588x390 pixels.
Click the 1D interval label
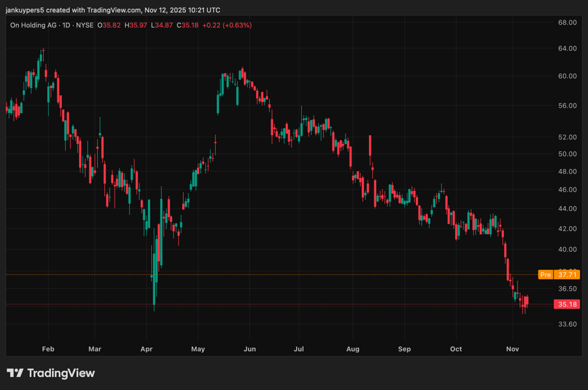(66, 25)
